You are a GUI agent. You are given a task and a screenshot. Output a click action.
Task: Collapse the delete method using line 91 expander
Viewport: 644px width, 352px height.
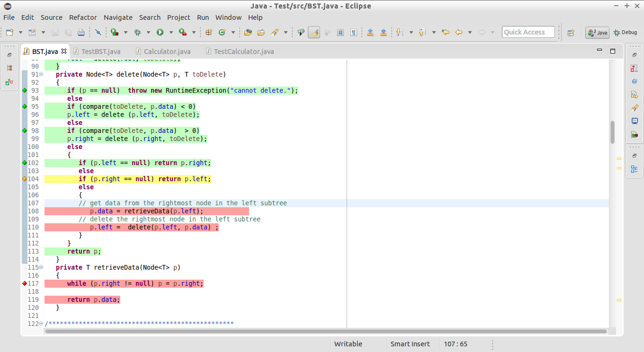tap(40, 74)
